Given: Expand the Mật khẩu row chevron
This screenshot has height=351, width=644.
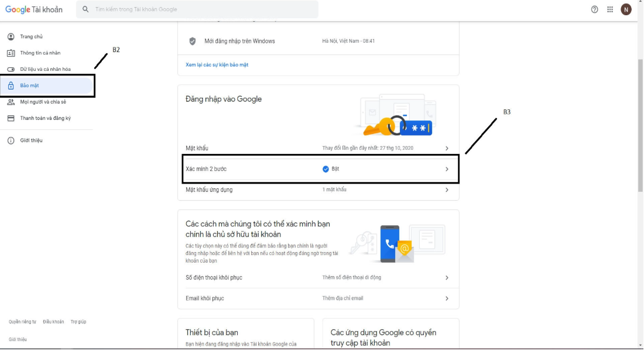Looking at the screenshot, I should (447, 149).
